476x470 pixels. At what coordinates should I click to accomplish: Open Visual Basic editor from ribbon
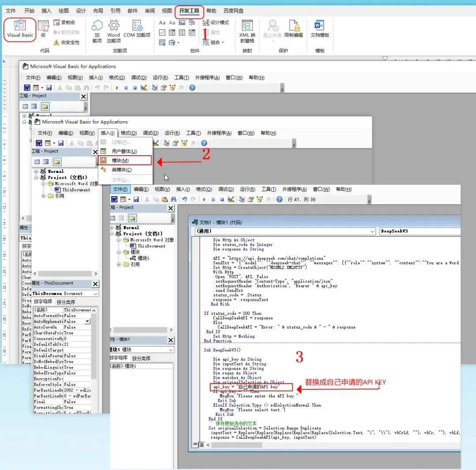(20, 29)
